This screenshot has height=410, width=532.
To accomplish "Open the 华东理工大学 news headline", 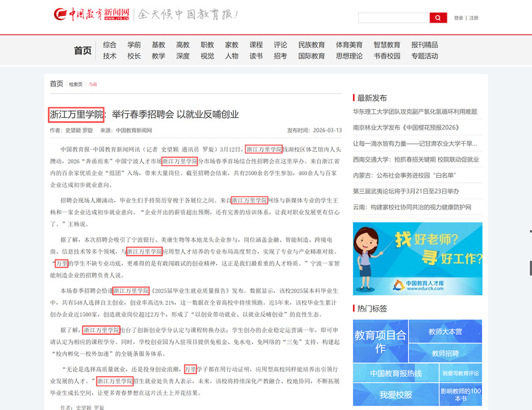I will click(415, 111).
